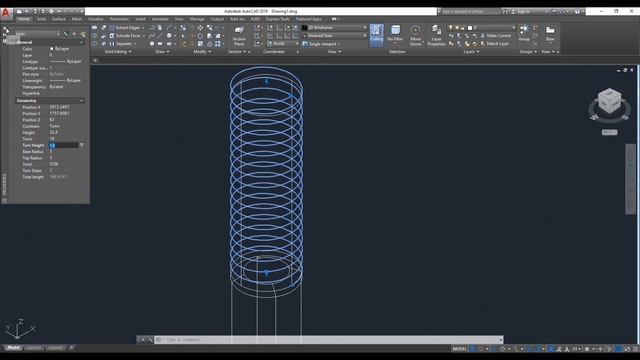
Task: Open the calculator icon beside Turn Height
Action: coord(82,145)
